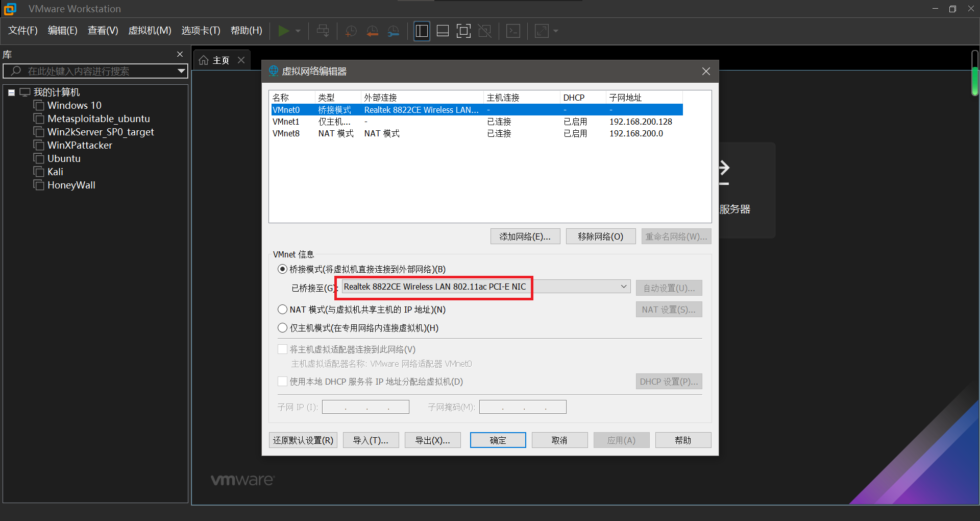Click the 子网掩码 input field
The width and height of the screenshot is (980, 521).
click(x=523, y=407)
